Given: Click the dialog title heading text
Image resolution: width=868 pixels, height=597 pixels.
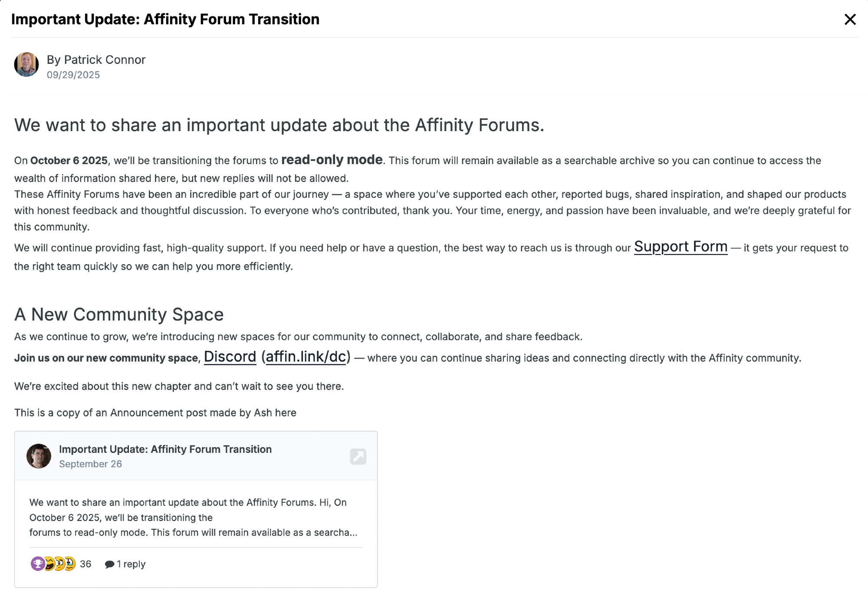Looking at the screenshot, I should click(165, 20).
